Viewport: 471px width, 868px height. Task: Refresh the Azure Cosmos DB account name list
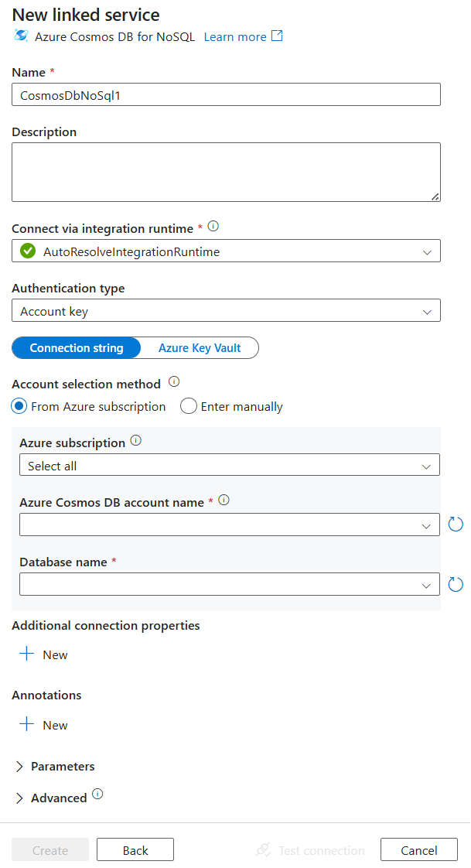tap(456, 524)
